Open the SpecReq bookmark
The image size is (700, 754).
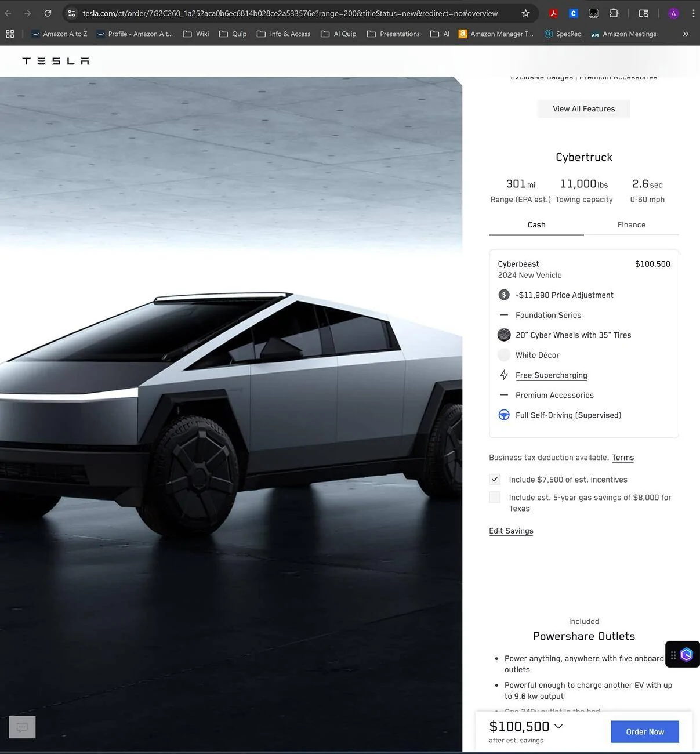pos(563,34)
